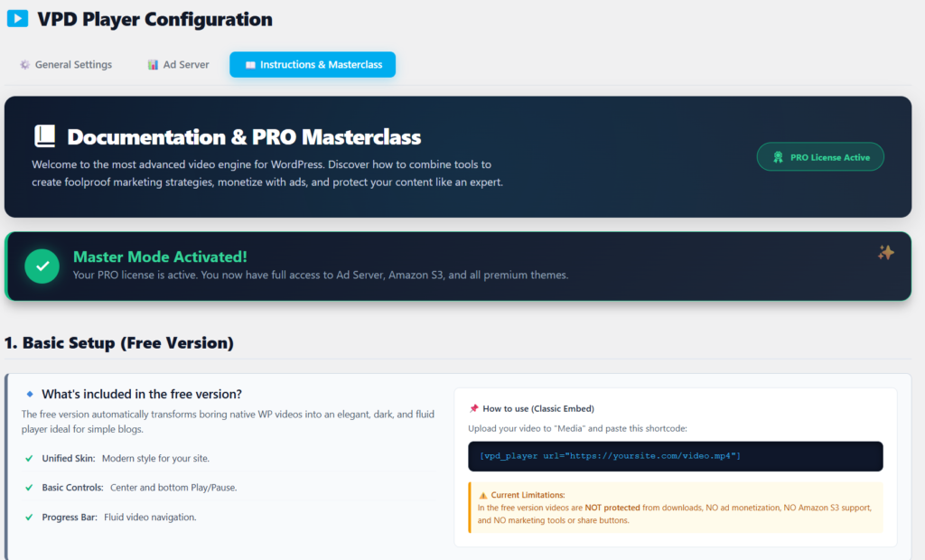This screenshot has height=560, width=925.
Task: Click the checkmark next to Progress Bar
Action: (29, 517)
